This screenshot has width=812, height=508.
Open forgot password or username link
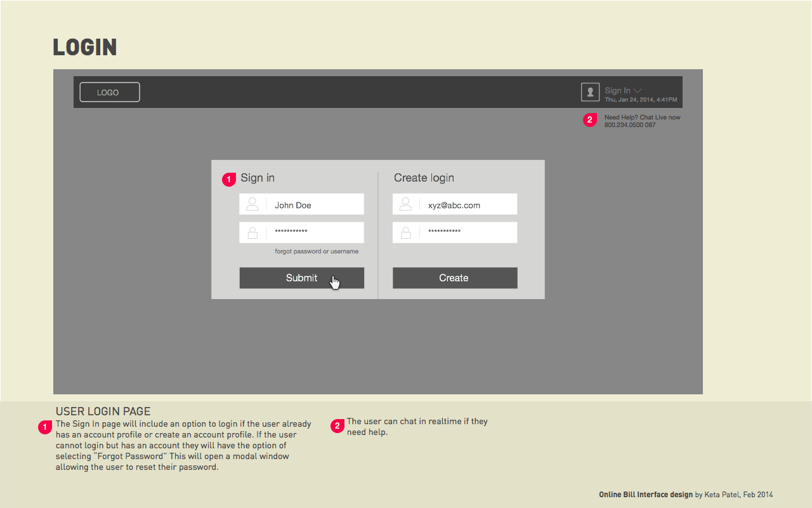tap(317, 251)
